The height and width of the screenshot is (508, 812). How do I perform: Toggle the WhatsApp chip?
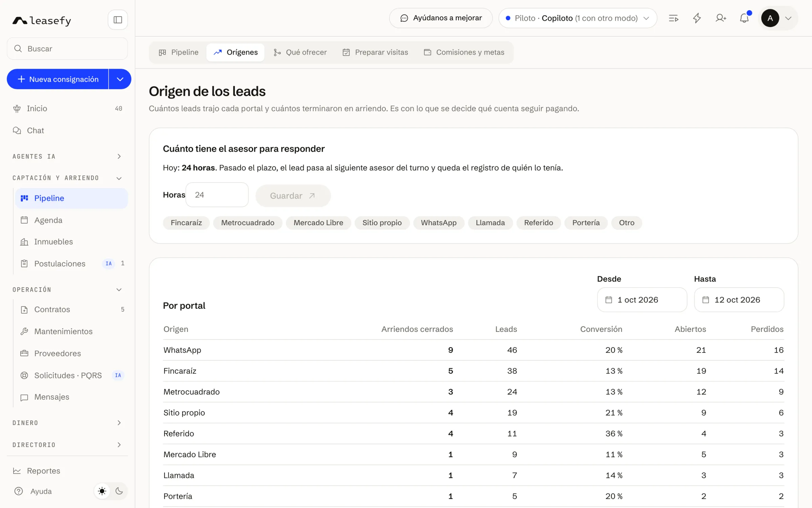(x=438, y=223)
